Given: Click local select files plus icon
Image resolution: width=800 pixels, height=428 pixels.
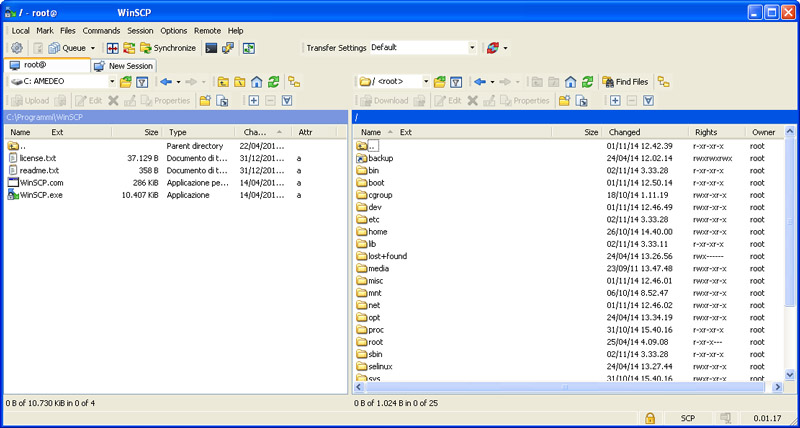Looking at the screenshot, I should (x=254, y=100).
